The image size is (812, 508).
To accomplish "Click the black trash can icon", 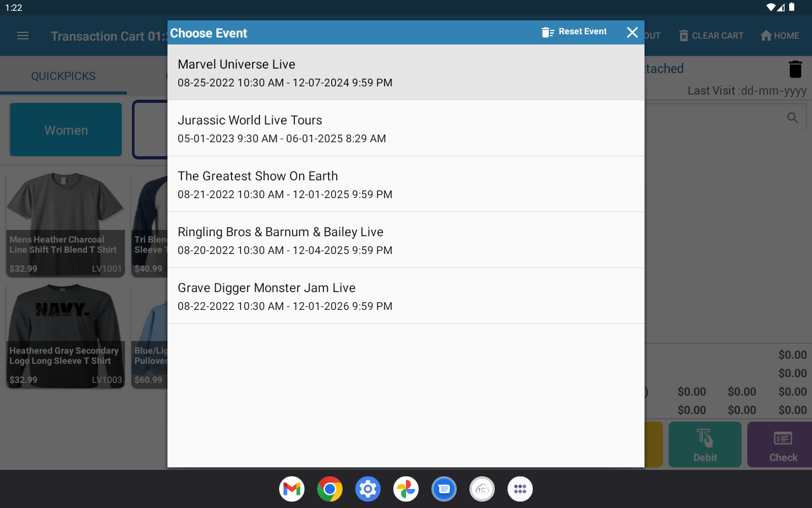I will (796, 69).
